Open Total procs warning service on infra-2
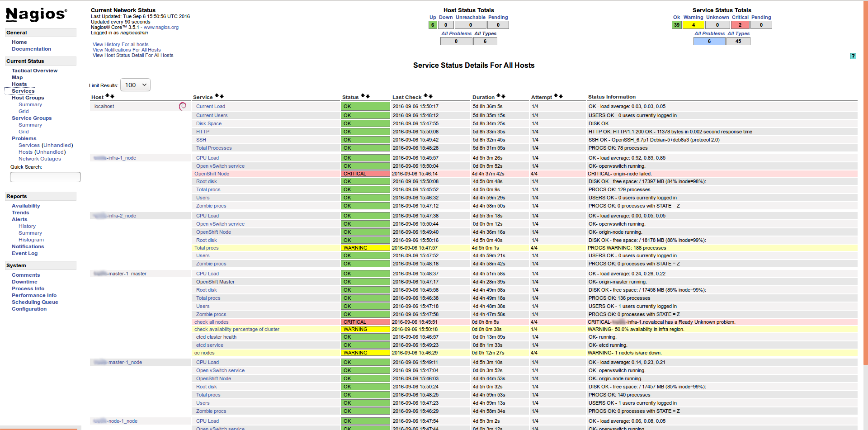The width and height of the screenshot is (868, 430). [x=206, y=248]
